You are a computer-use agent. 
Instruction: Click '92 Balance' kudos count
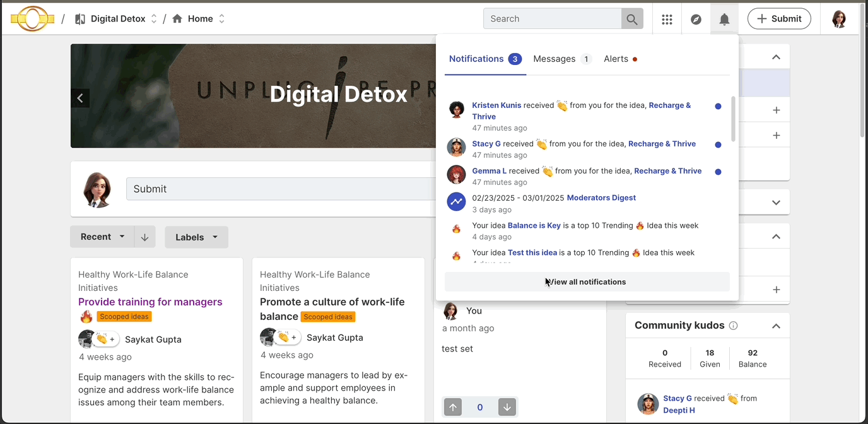[x=753, y=358]
